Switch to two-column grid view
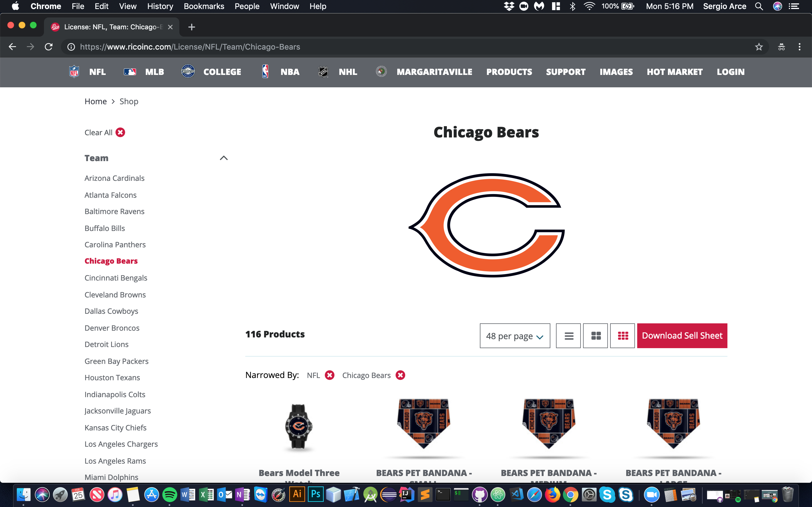This screenshot has height=507, width=812. 595,336
